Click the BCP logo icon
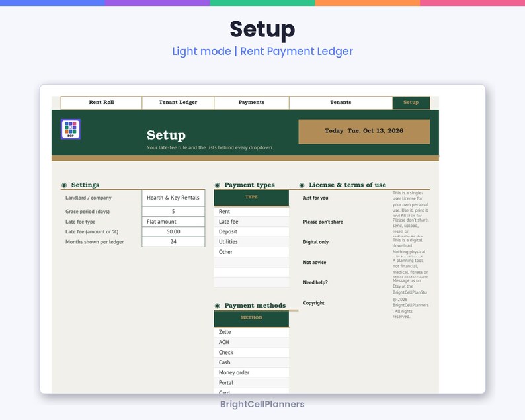Viewport: 525px width, 420px height. 71,129
